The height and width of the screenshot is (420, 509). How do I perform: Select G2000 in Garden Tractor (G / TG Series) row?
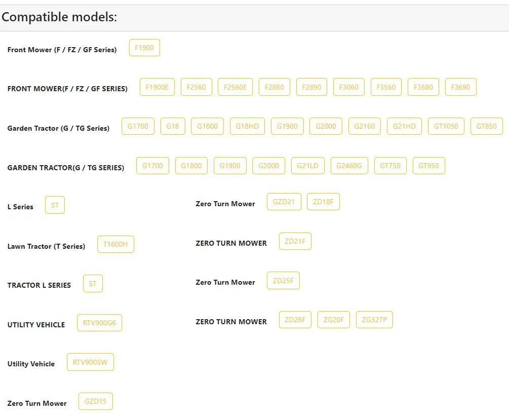pos(326,126)
